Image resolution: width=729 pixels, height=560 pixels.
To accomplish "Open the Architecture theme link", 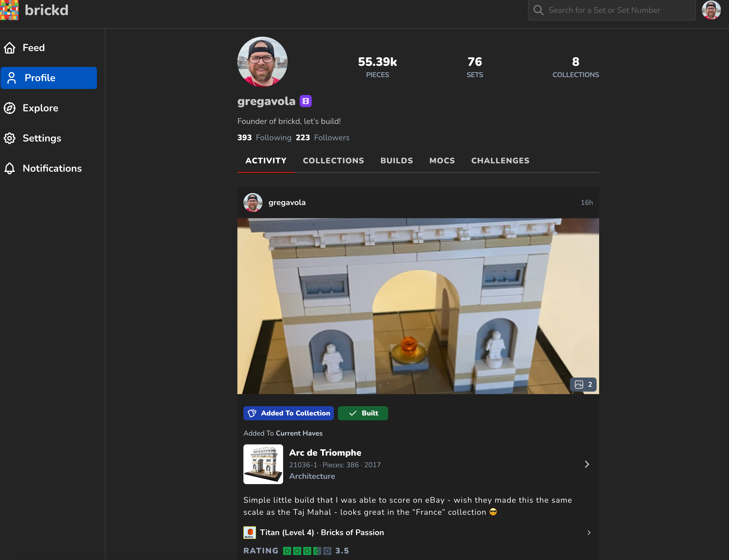I will tap(312, 476).
